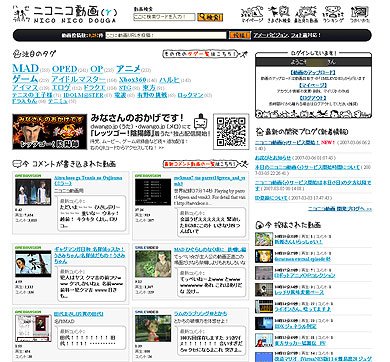Viewport: 390px width, 362px height.
Task: Click the ログアウト link in login box
Action: coord(312,98)
